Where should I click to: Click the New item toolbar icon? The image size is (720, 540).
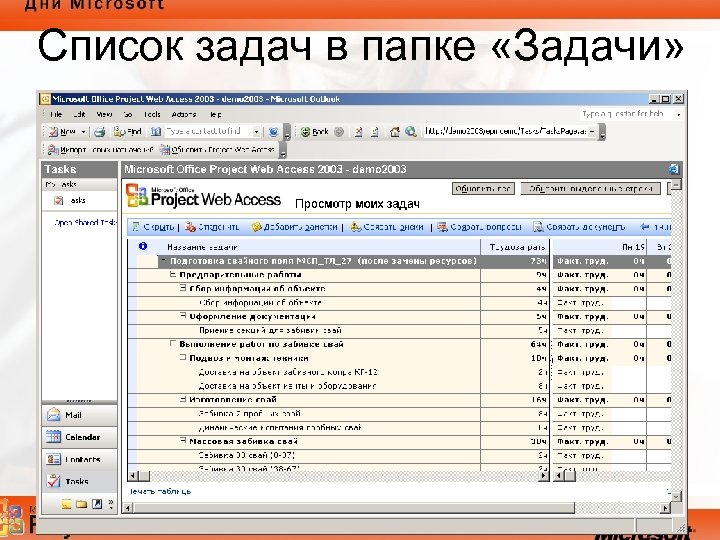pyautogui.click(x=54, y=132)
